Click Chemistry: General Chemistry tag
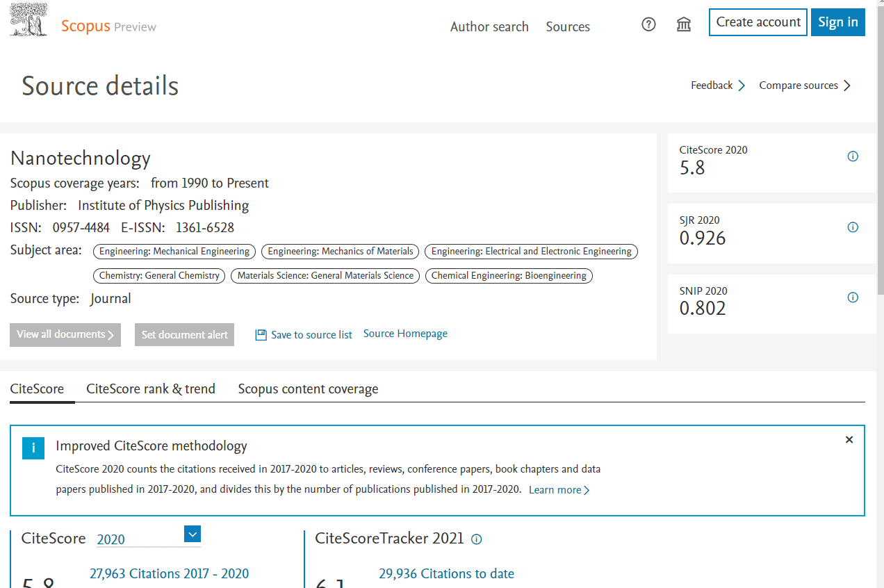This screenshot has width=884, height=588. point(159,276)
